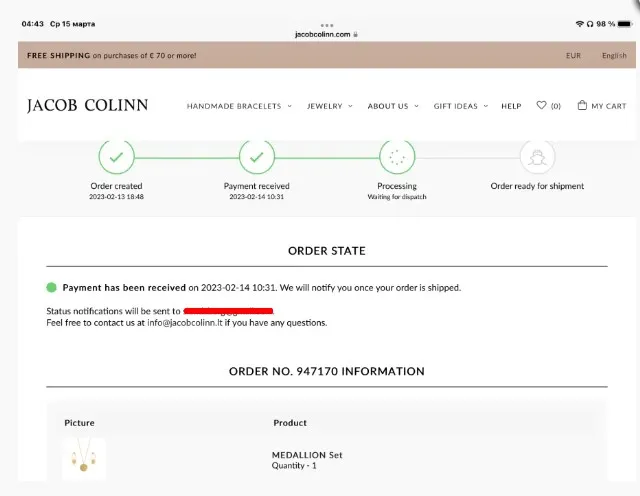Screen dimensions: 640x496
Task: Click the My Cart label
Action: (x=609, y=106)
